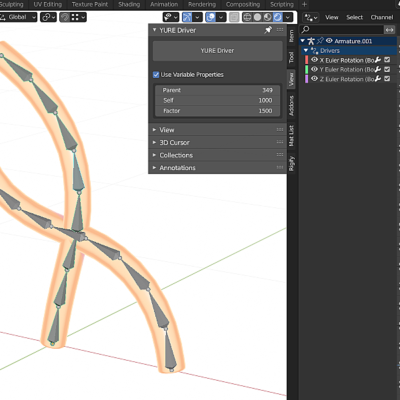Collapse the Drivers group
Image resolution: width=400 pixels, height=400 pixels.
click(x=306, y=50)
